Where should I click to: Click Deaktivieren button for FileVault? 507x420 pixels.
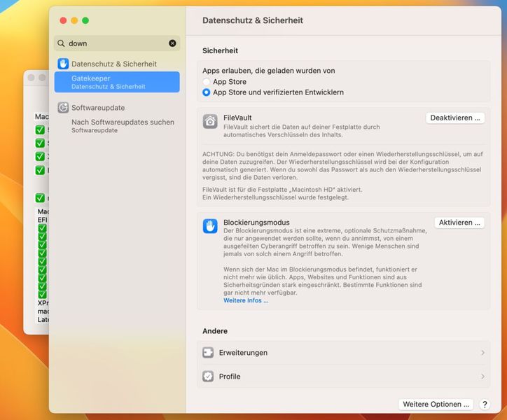pyautogui.click(x=455, y=118)
